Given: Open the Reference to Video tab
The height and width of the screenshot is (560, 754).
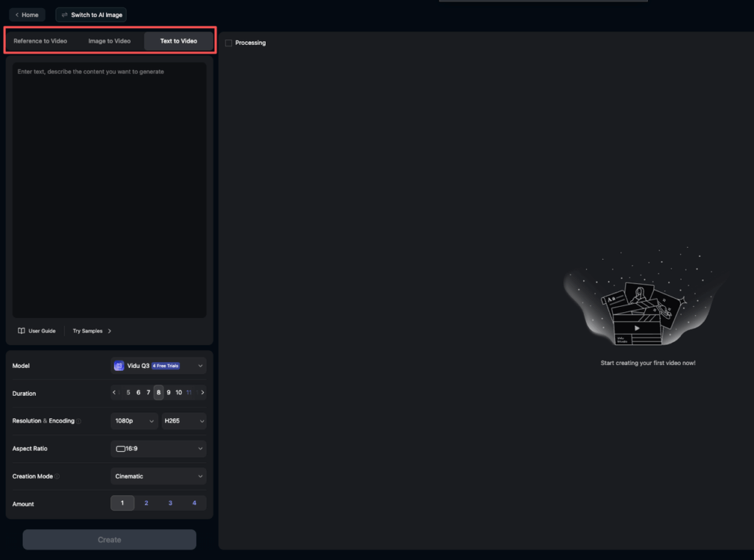Looking at the screenshot, I should [40, 41].
